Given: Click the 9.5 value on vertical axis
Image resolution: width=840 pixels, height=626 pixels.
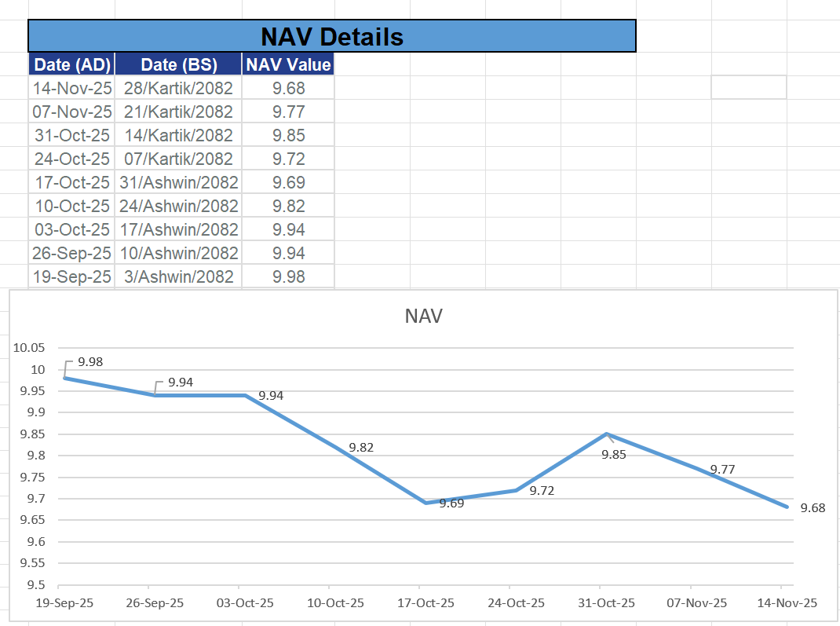Looking at the screenshot, I should 36,585.
